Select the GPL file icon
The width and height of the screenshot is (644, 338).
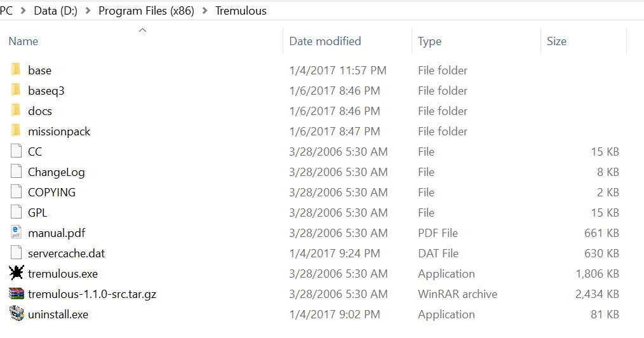tap(17, 212)
